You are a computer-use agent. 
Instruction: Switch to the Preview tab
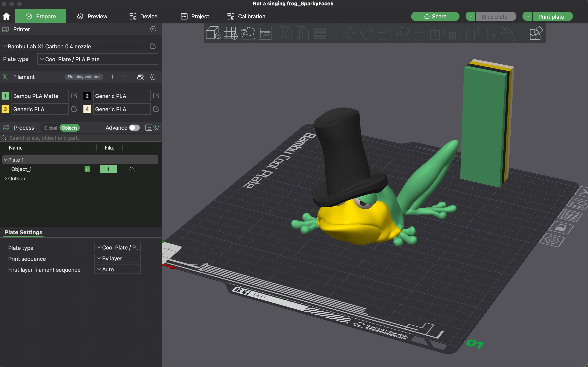coord(92,16)
